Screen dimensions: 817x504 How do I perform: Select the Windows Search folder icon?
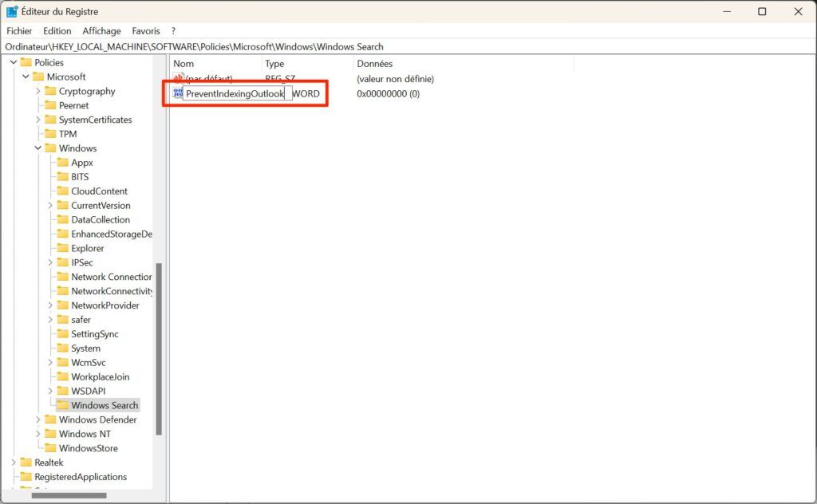coord(62,405)
